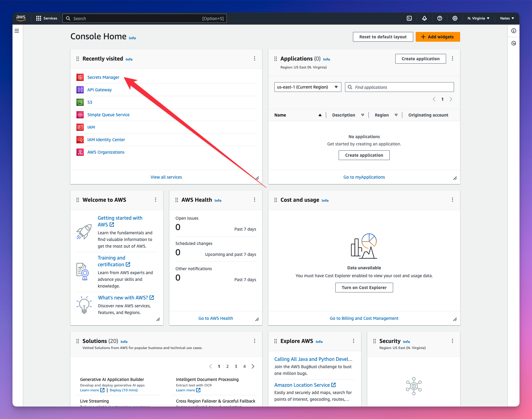The height and width of the screenshot is (419, 532).
Task: Open Recently visited widget options menu
Action: (x=255, y=58)
